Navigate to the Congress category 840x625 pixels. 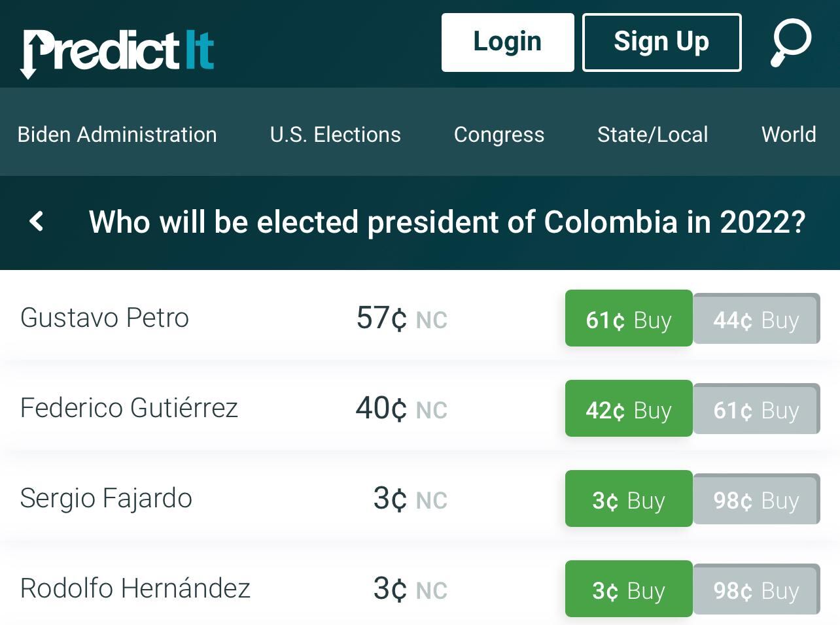[x=499, y=134]
